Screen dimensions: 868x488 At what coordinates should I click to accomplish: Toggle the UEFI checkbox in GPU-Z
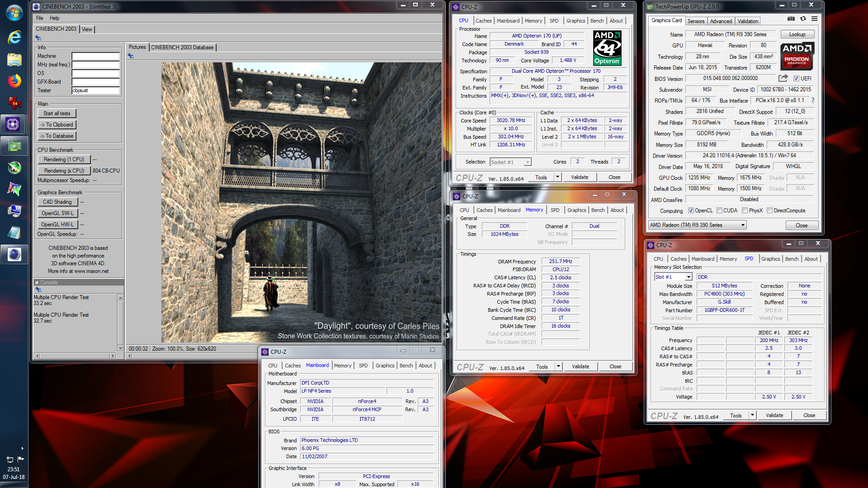tap(796, 79)
